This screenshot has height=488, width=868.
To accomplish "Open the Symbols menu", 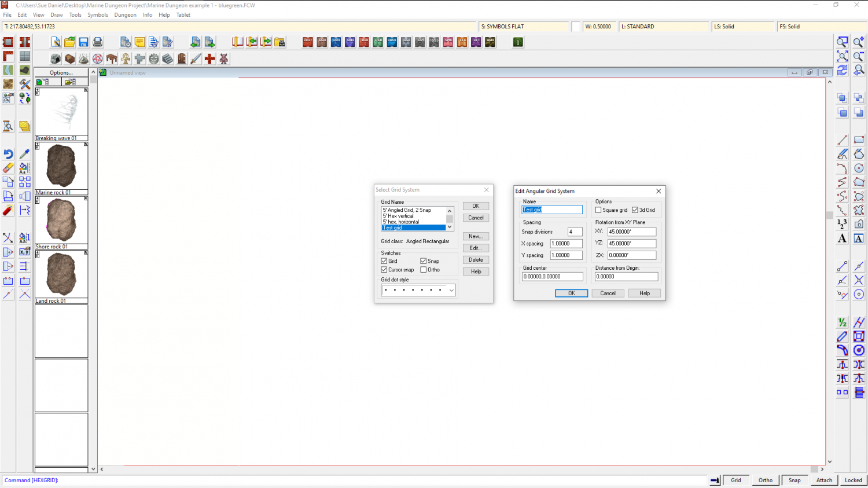I will 98,15.
